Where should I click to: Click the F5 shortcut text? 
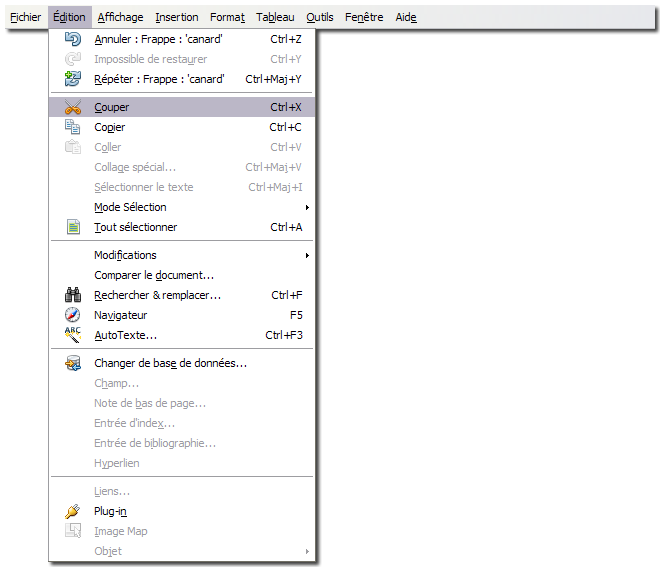296,315
